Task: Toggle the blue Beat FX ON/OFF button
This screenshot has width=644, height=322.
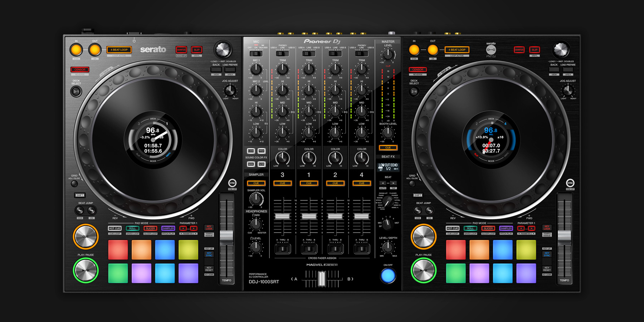Action: (388, 275)
